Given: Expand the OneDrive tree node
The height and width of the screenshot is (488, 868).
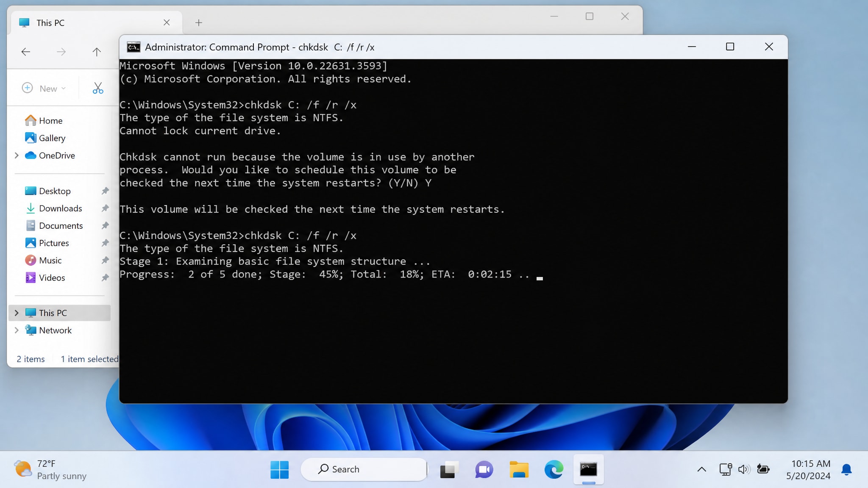Looking at the screenshot, I should coord(17,155).
